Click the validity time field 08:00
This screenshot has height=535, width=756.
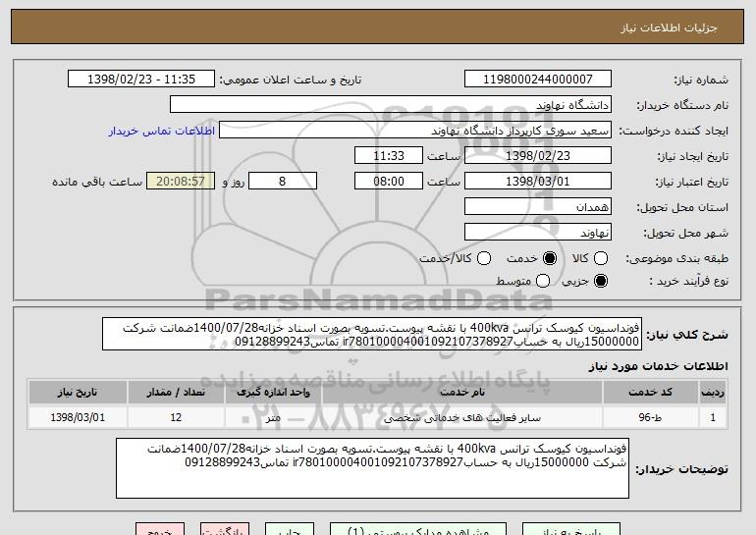tap(389, 182)
